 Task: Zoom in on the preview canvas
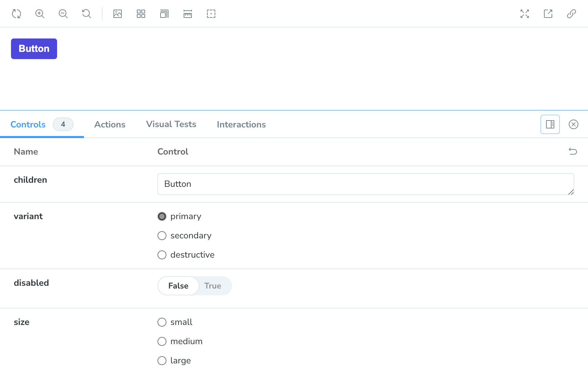(40, 14)
